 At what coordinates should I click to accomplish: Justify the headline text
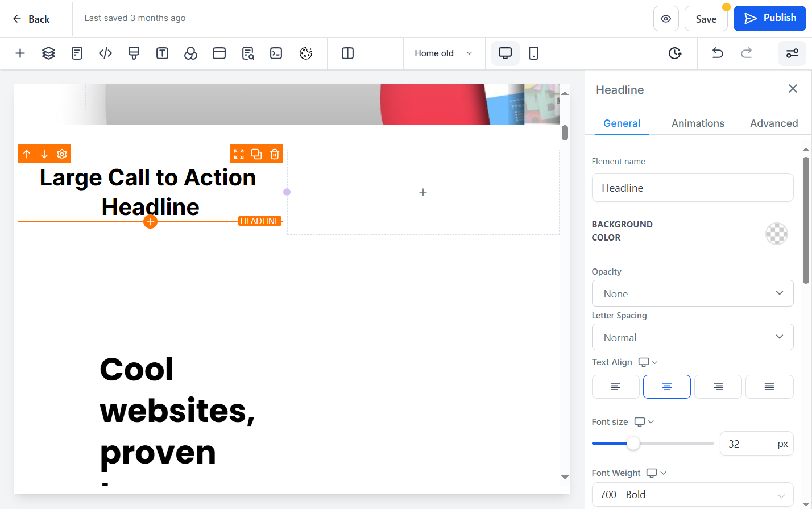769,387
